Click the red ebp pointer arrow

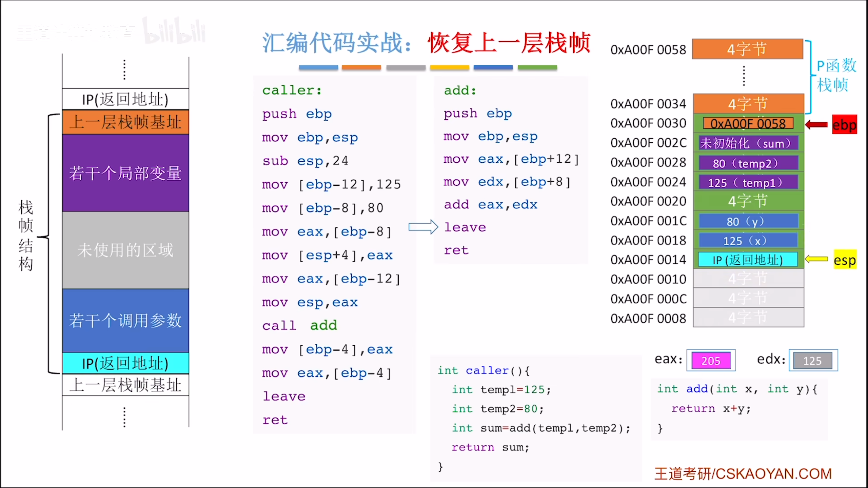tap(816, 125)
